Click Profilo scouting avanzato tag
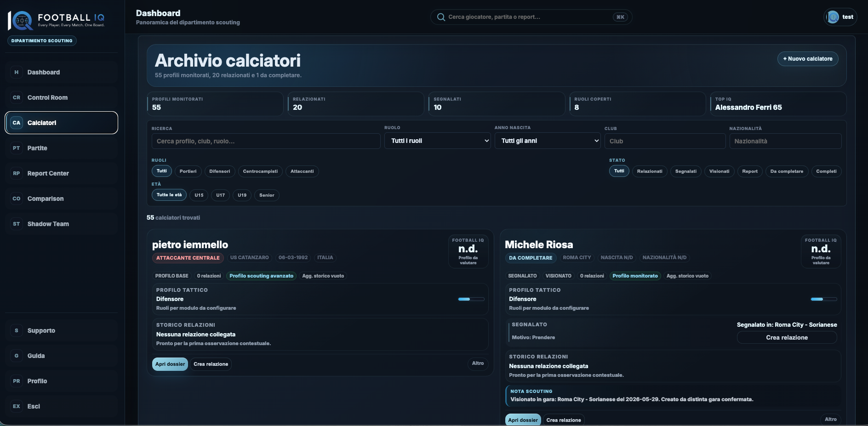 (261, 276)
